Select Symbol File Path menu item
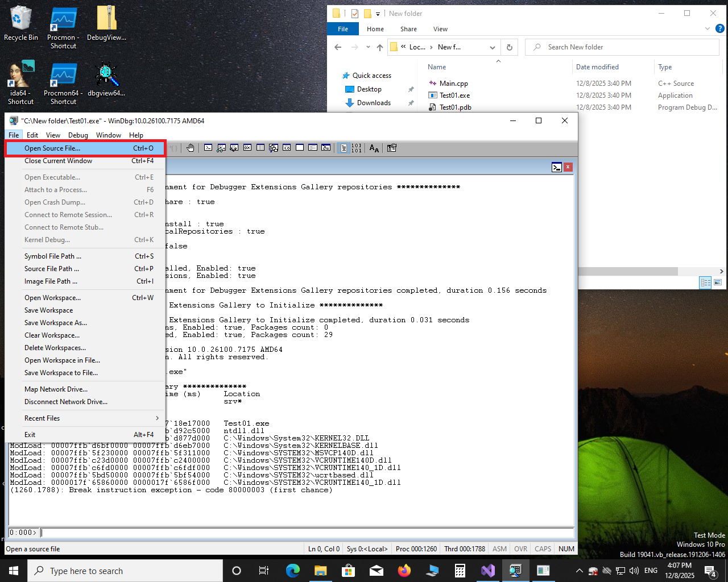The width and height of the screenshot is (728, 582). (x=53, y=256)
